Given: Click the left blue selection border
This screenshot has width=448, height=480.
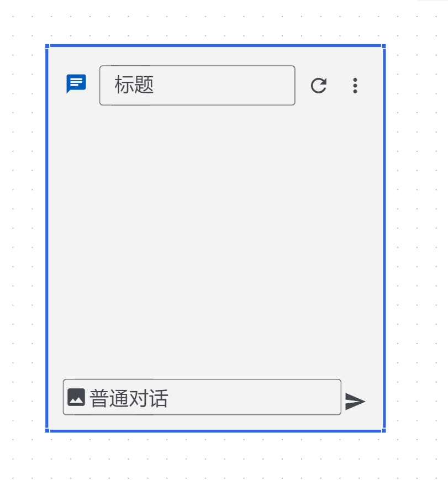Looking at the screenshot, I should [47, 238].
